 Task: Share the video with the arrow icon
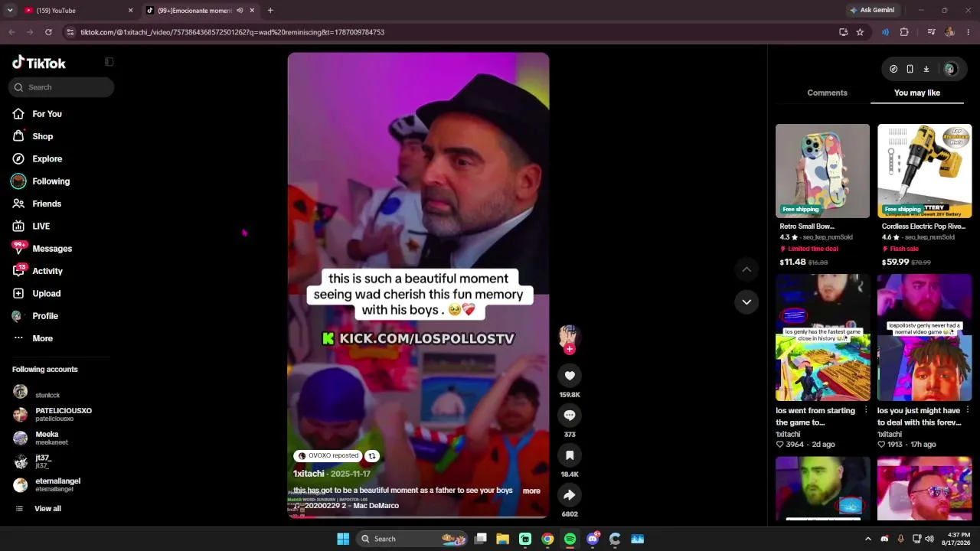[x=570, y=495]
